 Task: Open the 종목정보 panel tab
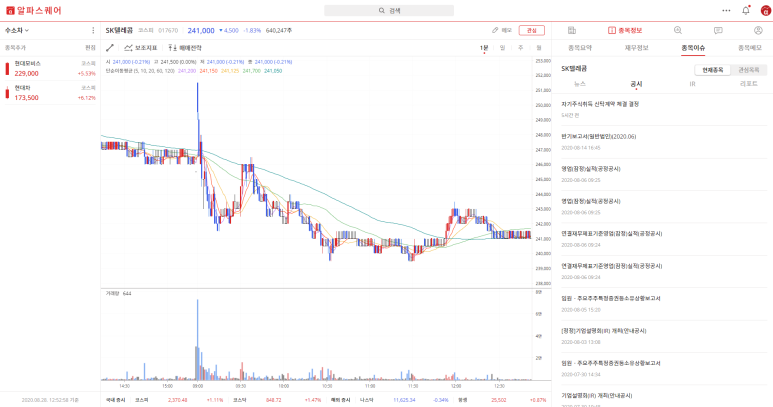625,31
